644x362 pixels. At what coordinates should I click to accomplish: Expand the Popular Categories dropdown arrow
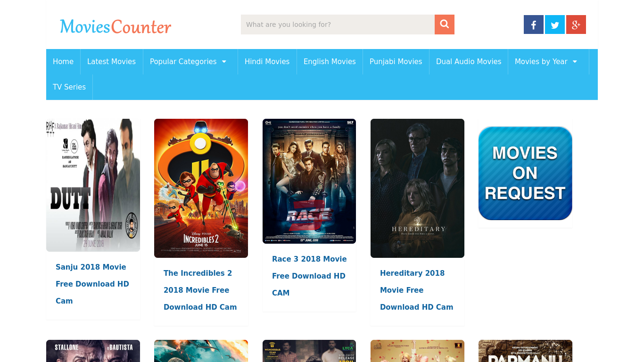(x=224, y=62)
